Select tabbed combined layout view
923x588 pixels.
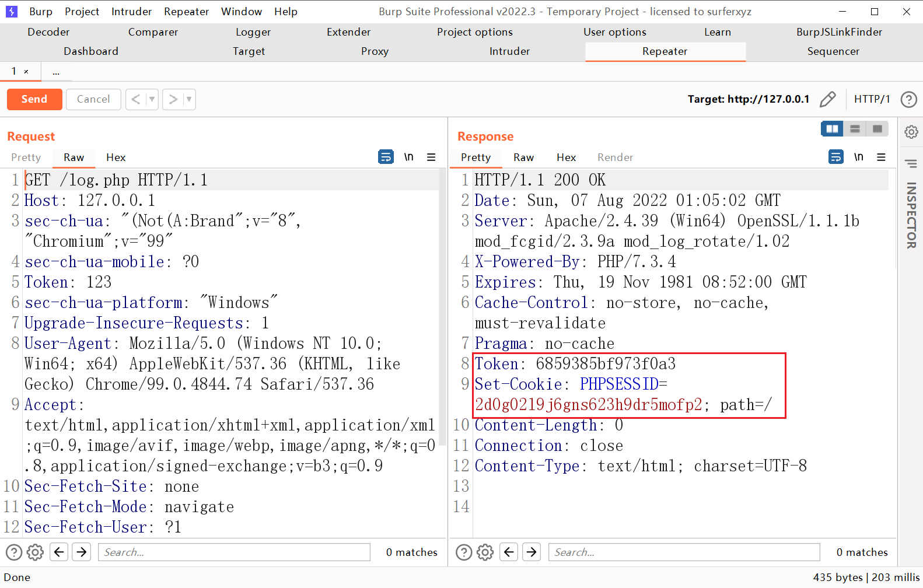point(877,129)
